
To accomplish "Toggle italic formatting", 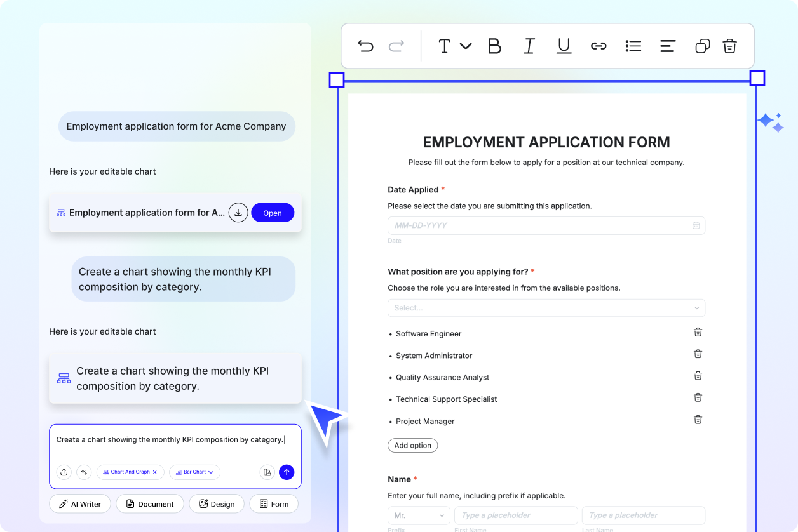I will [x=529, y=46].
